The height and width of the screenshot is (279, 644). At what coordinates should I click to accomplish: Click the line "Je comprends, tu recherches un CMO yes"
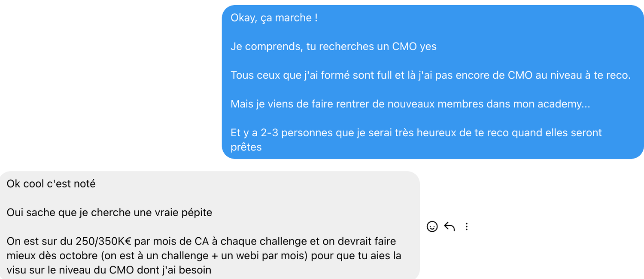(333, 46)
